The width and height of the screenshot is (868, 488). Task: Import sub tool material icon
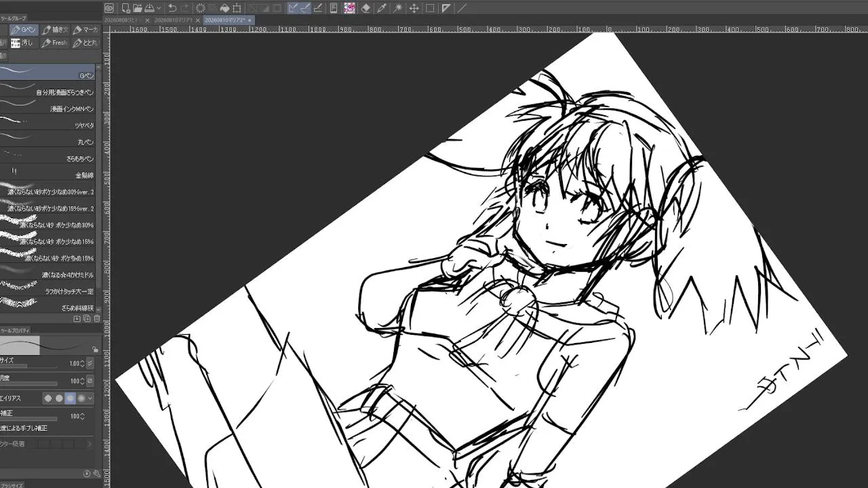pos(77,318)
